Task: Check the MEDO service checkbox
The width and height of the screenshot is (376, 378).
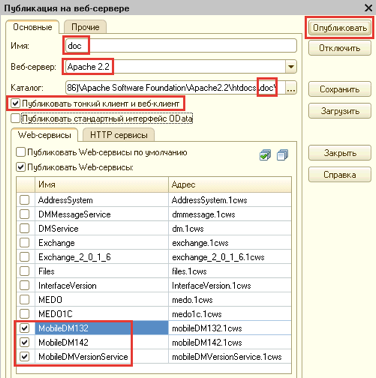Action: (25, 300)
